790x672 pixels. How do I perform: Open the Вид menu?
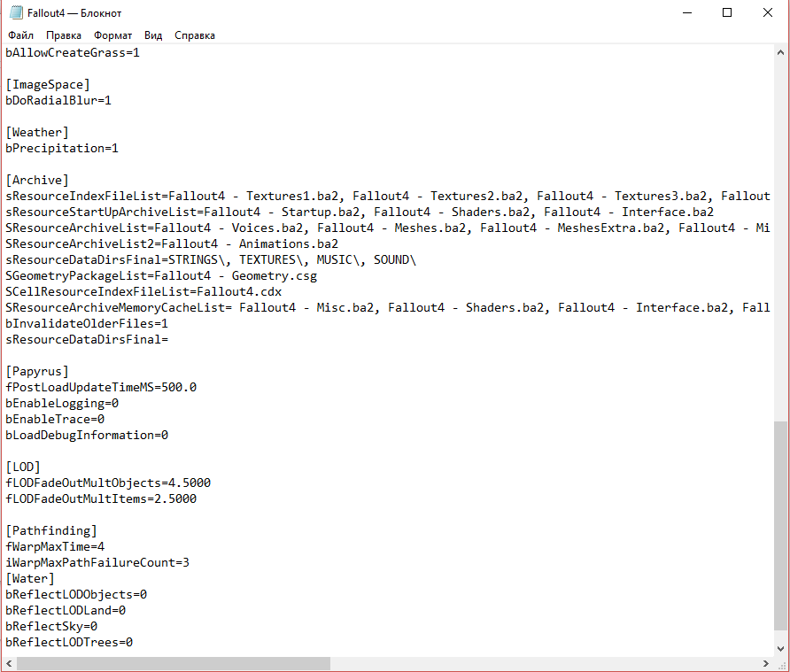coord(153,35)
